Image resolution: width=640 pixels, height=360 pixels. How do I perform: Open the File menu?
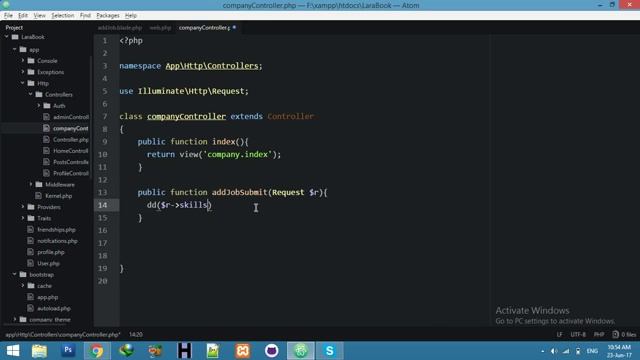8,16
